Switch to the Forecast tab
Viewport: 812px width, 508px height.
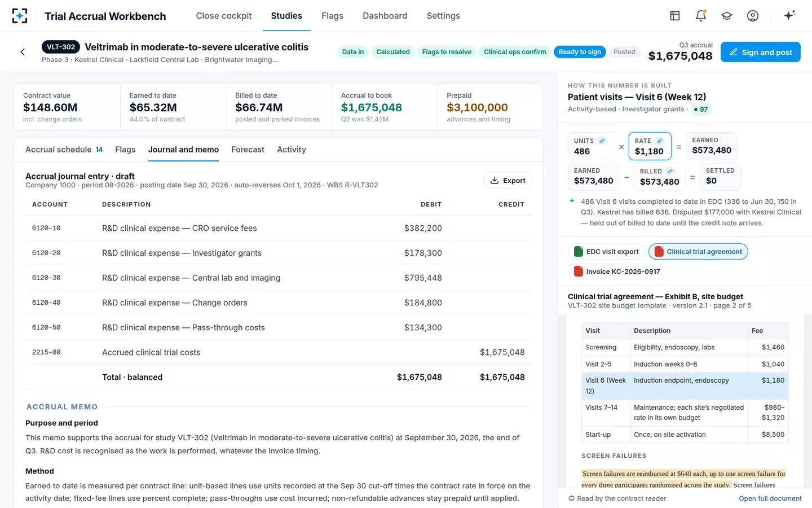tap(248, 150)
